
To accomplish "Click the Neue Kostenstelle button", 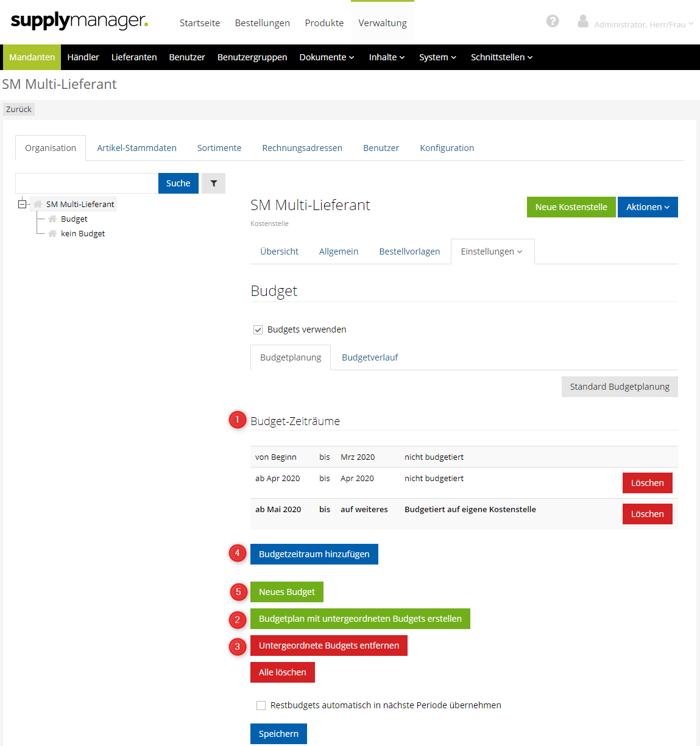I will coord(571,207).
